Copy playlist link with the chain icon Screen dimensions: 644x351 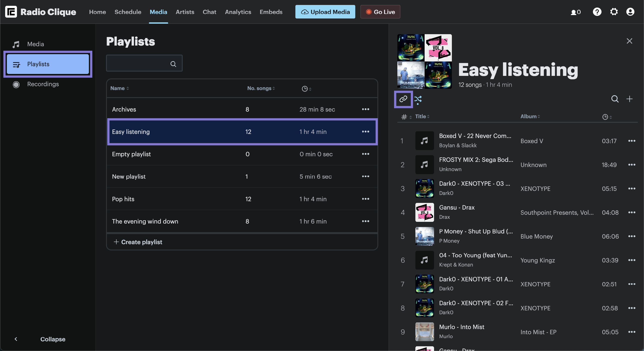(x=403, y=99)
